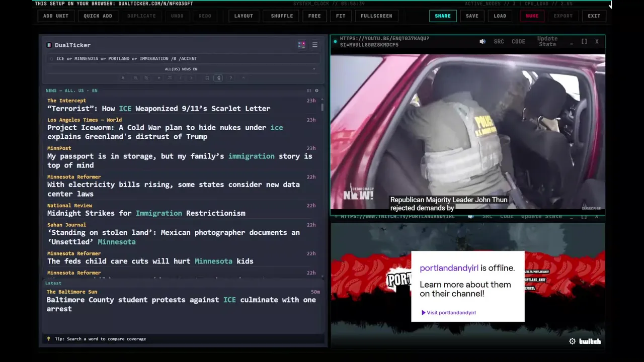The height and width of the screenshot is (362, 644).
Task: Open Baltimore County student protests headline
Action: 181,304
